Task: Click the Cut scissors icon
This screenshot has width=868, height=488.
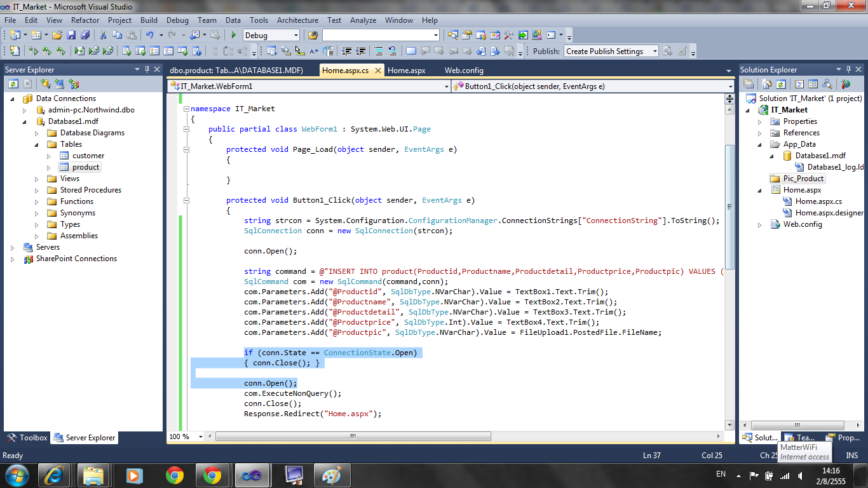Action: (103, 35)
